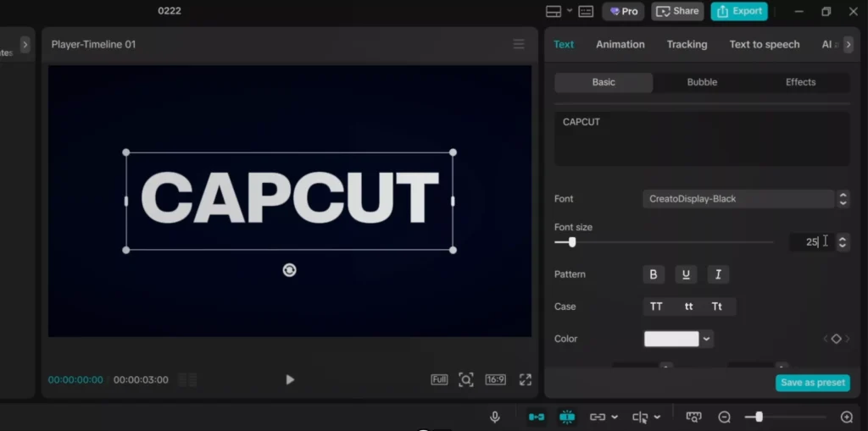Image resolution: width=868 pixels, height=431 pixels.
Task: Click Save as preset
Action: tap(813, 383)
